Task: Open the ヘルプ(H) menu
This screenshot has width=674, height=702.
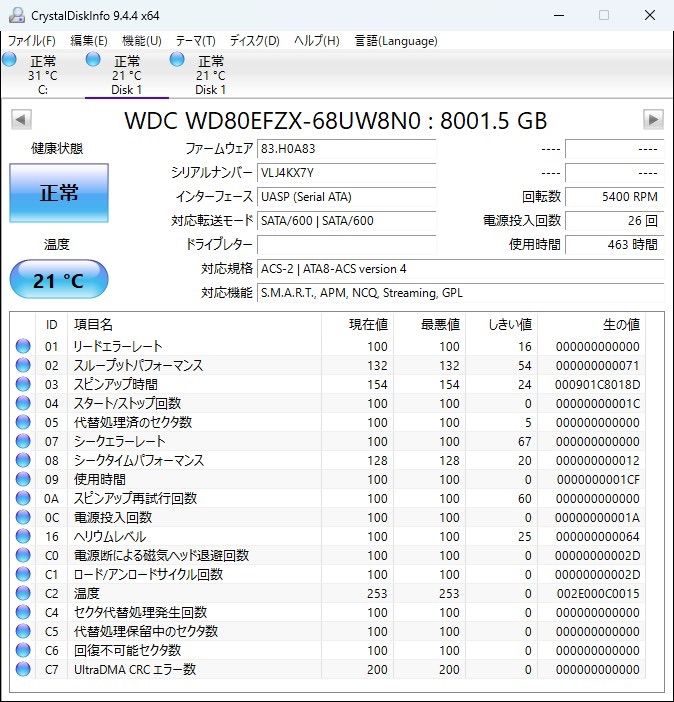Action: (x=317, y=41)
